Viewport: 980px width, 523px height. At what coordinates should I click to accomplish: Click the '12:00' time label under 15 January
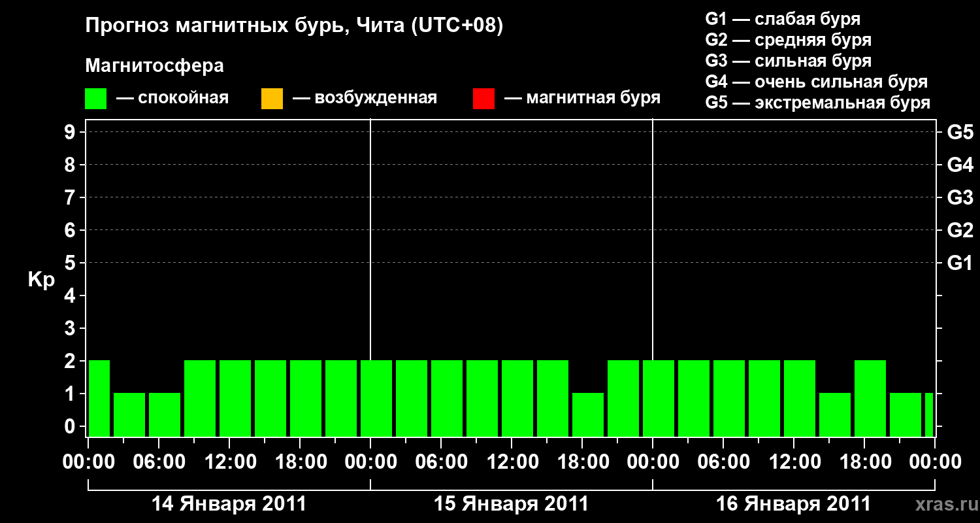[x=512, y=462]
